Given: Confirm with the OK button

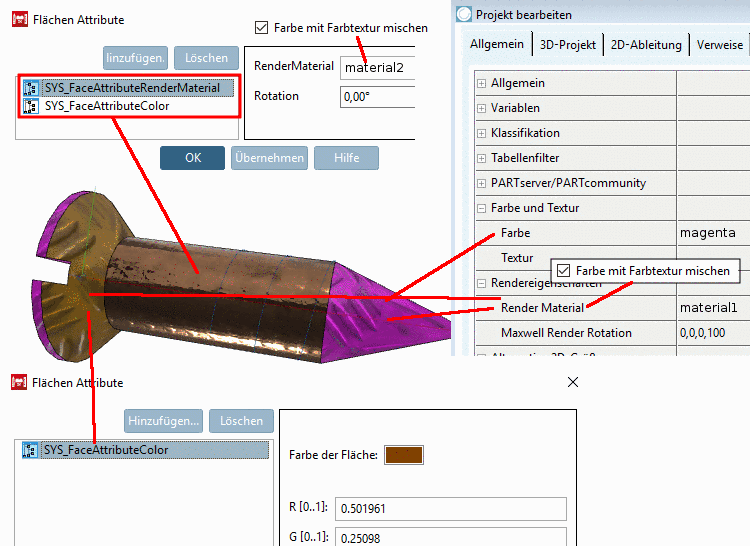Looking at the screenshot, I should [x=192, y=158].
